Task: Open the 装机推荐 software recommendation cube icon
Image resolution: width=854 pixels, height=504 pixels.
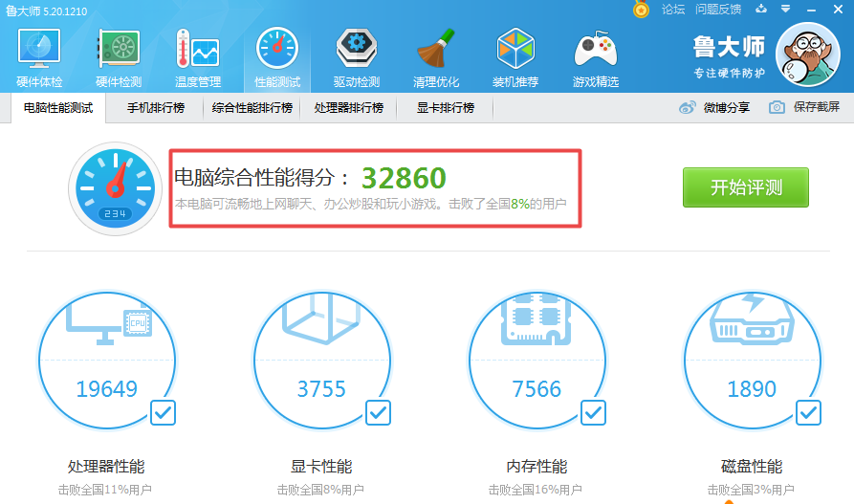Action: pyautogui.click(x=515, y=49)
